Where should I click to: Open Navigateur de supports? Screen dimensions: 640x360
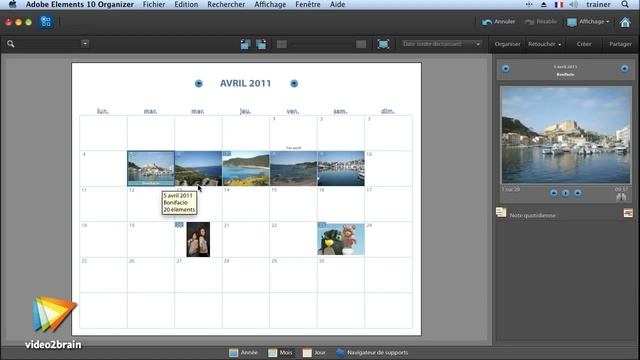tap(372, 353)
